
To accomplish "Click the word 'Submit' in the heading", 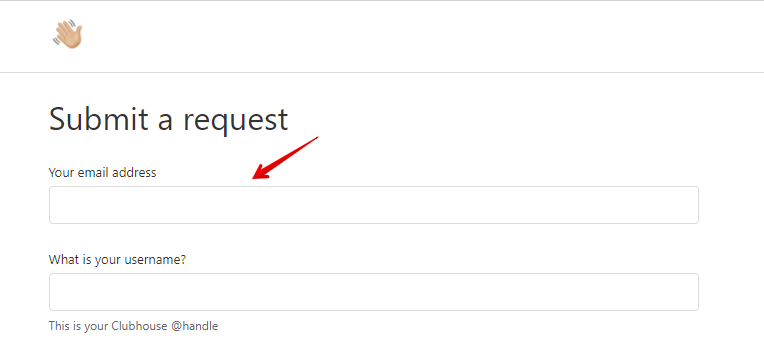I will [99, 119].
